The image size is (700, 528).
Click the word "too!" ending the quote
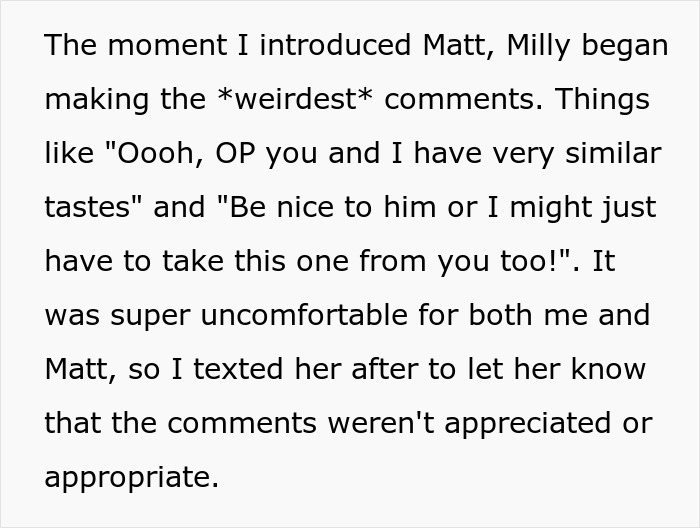tap(547, 262)
